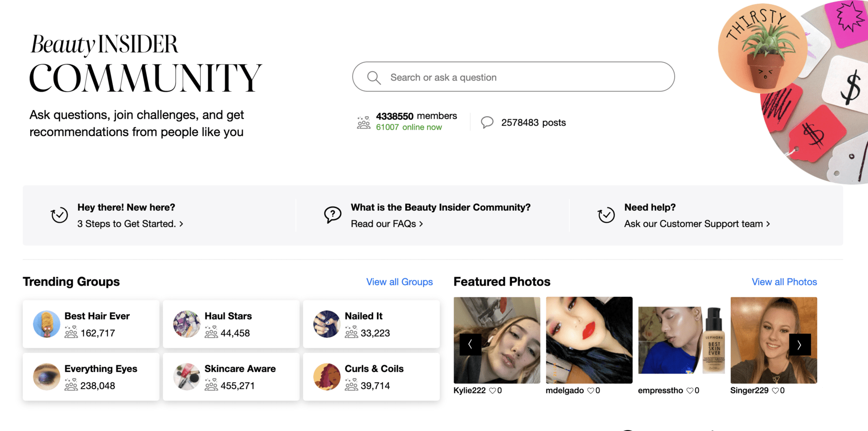Click the username 'mdelgado'

point(565,390)
